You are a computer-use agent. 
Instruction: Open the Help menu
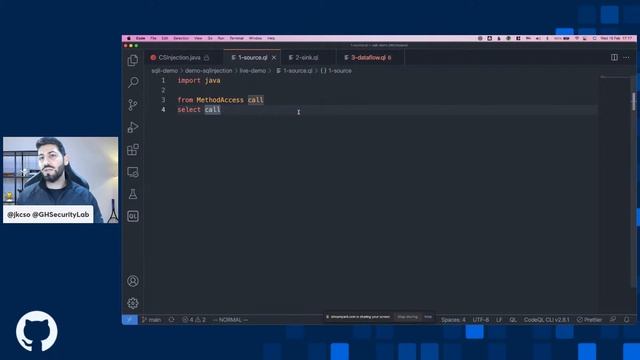click(271, 38)
